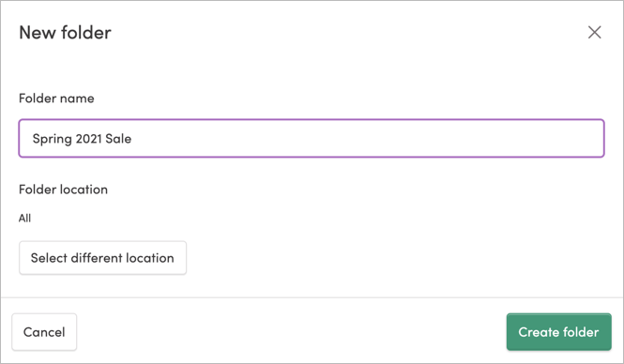The width and height of the screenshot is (624, 364).
Task: Click the word Spring in the folder name
Action: click(53, 139)
